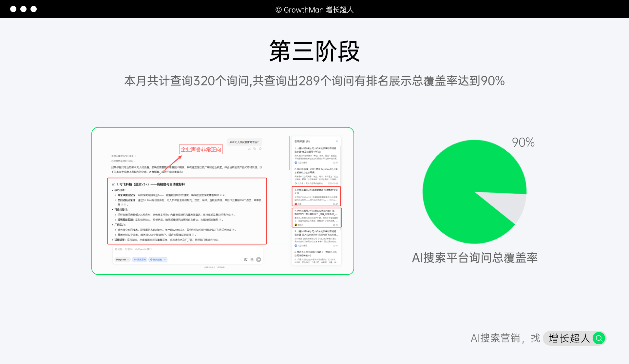This screenshot has height=364, width=629.
Task: Click the scroll-down chevron above chat input
Action: 188,241
